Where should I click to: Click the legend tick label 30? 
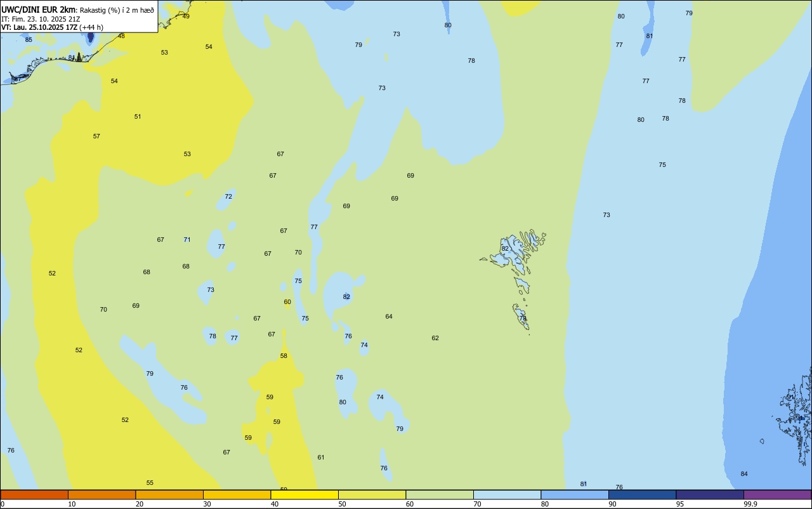(x=207, y=504)
